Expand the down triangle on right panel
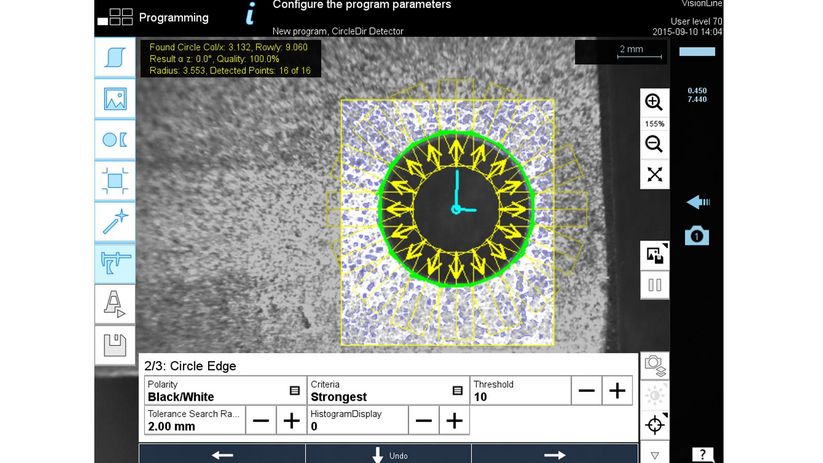 [655, 453]
